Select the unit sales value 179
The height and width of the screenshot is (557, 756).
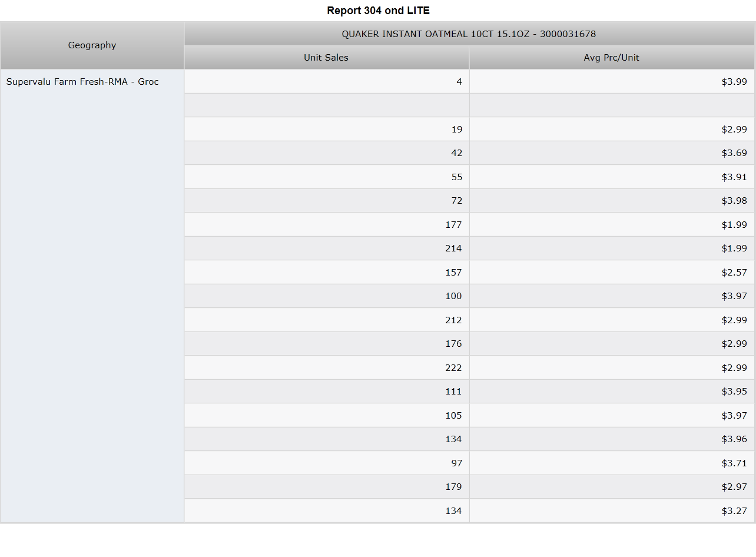(327, 487)
